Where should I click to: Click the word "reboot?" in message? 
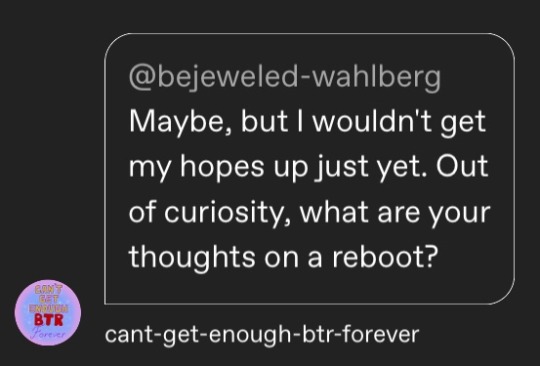click(x=385, y=257)
